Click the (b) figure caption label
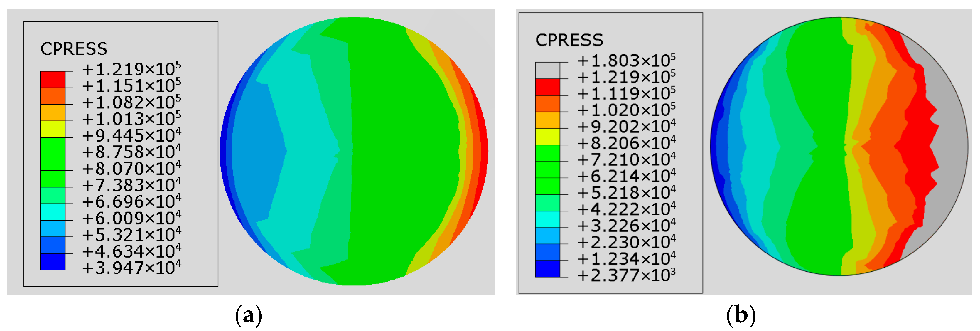Image resolution: width=980 pixels, height=331 pixels. point(741,316)
